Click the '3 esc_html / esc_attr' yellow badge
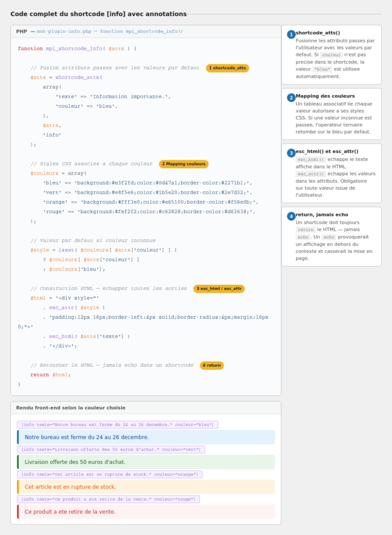The height and width of the screenshot is (535, 392). [219, 288]
